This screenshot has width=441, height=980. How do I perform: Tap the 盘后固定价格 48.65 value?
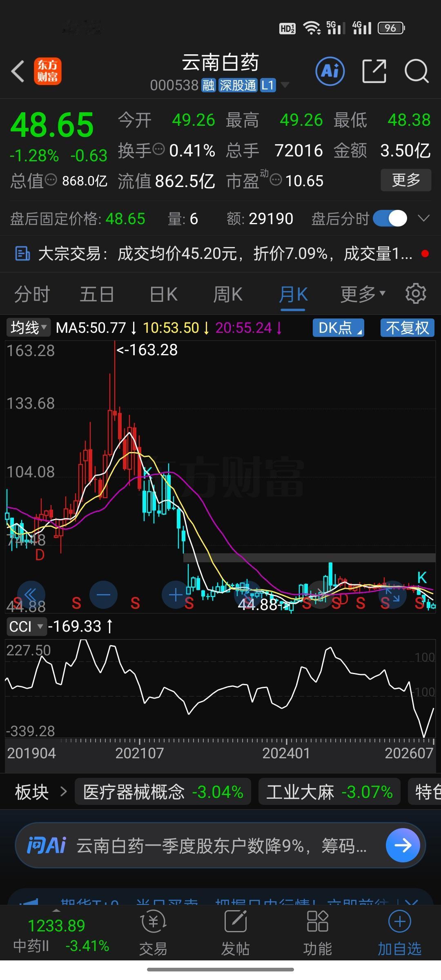[125, 219]
